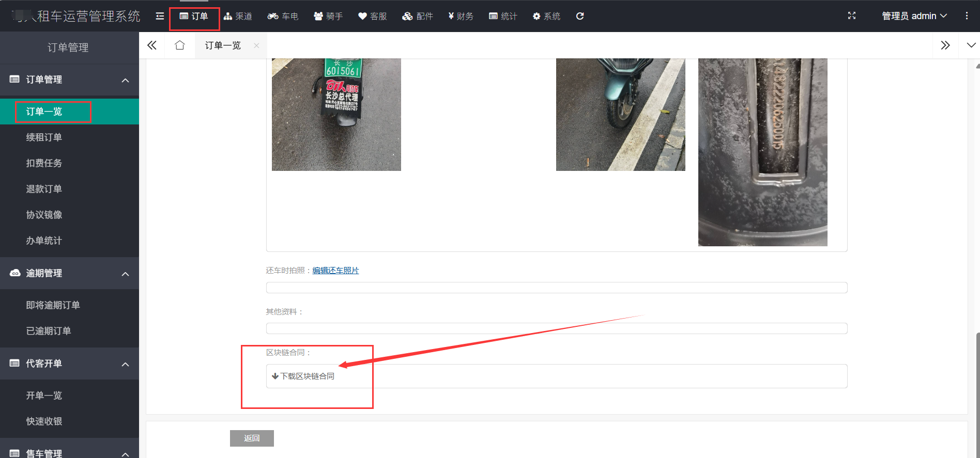Select 办单统计 in sidebar
The image size is (980, 458).
coord(69,241)
